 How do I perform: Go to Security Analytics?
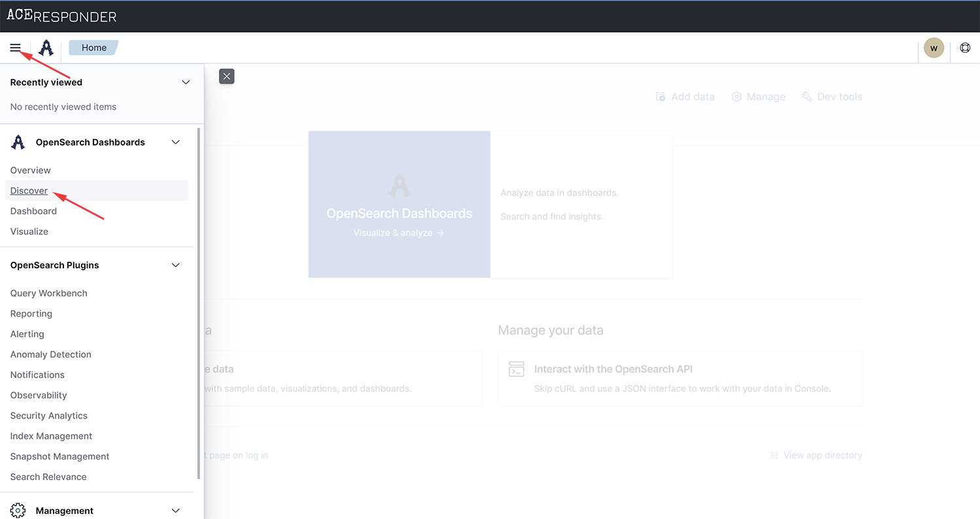[49, 415]
